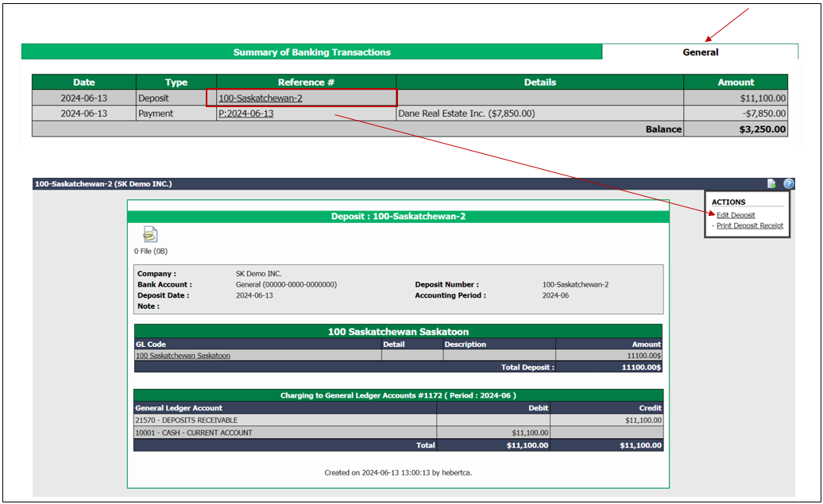
Task: Click the Edit Deposit action link
Action: tap(736, 215)
